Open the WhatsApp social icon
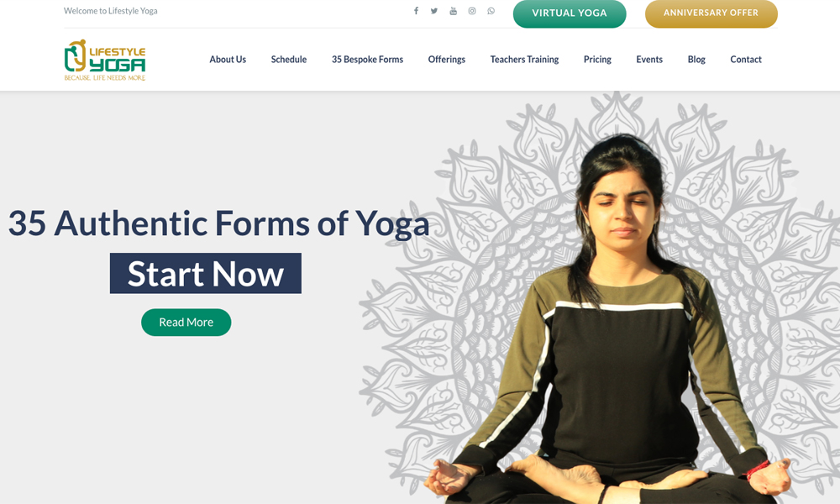Image resolution: width=840 pixels, height=504 pixels. 491,11
